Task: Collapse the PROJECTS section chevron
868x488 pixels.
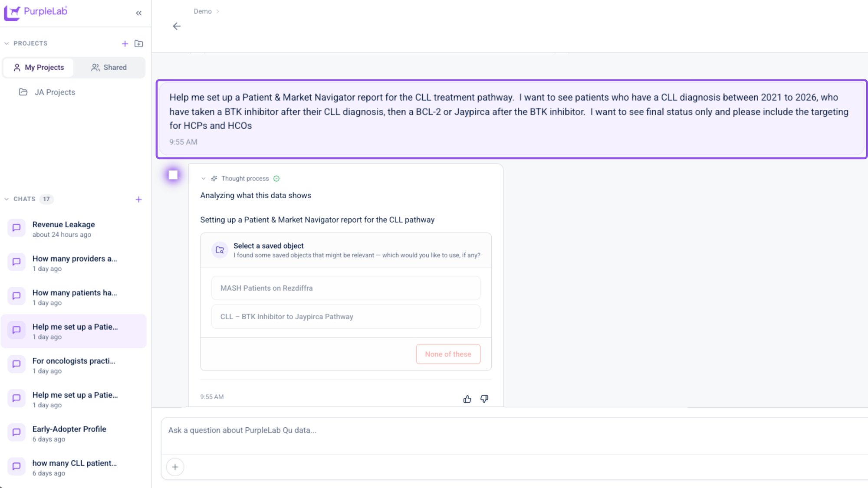Action: click(7, 43)
